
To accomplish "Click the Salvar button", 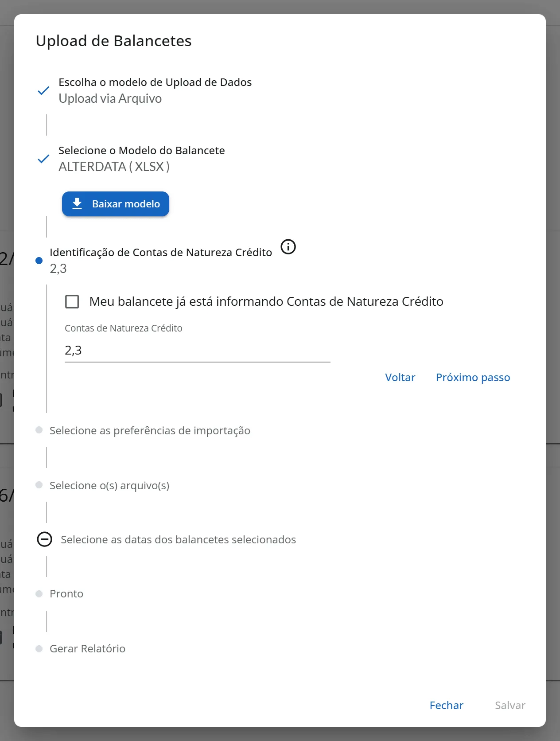I will click(x=510, y=706).
